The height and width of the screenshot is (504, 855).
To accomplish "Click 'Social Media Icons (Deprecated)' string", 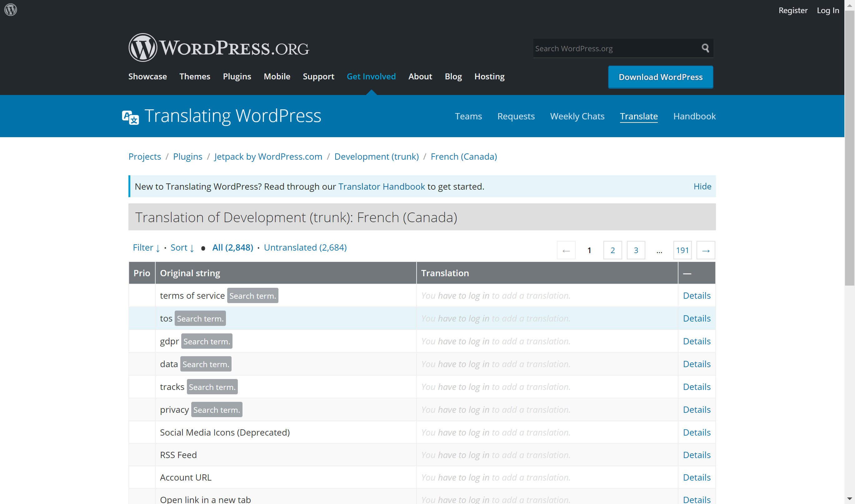I will click(x=225, y=432).
